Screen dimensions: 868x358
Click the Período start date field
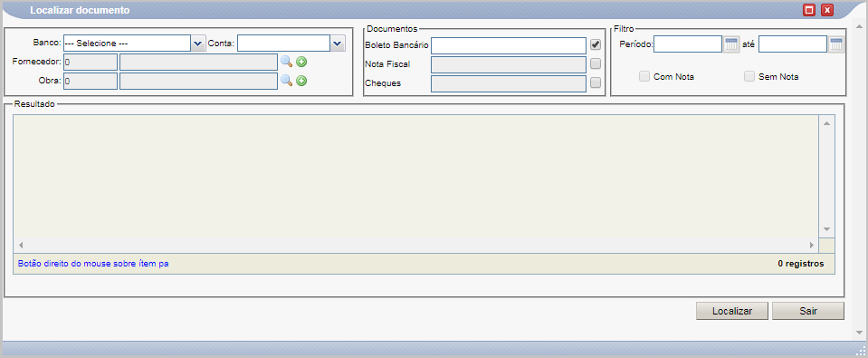click(x=688, y=44)
